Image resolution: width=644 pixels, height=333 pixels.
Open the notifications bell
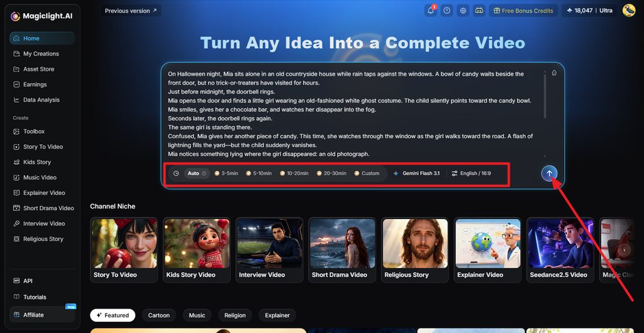coord(430,11)
